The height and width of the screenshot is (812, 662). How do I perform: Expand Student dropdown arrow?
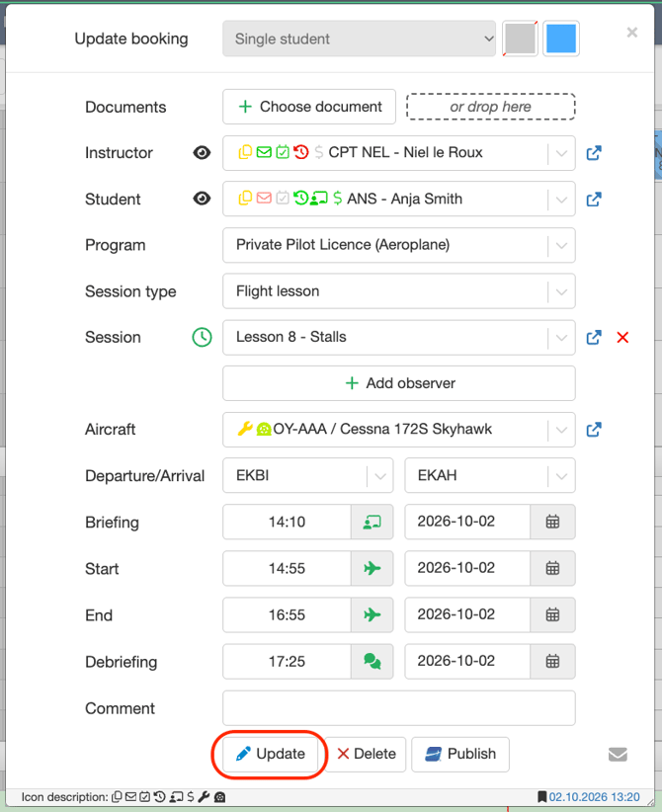(561, 200)
